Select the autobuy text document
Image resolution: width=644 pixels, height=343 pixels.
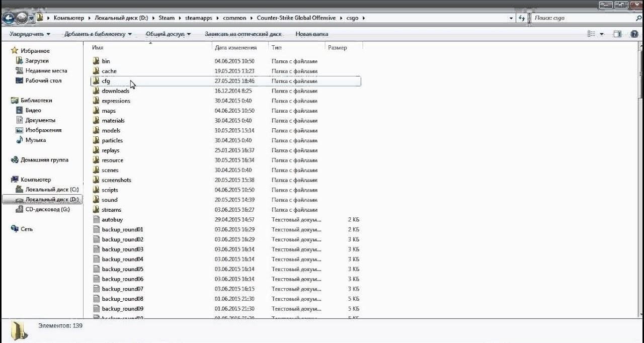click(112, 220)
